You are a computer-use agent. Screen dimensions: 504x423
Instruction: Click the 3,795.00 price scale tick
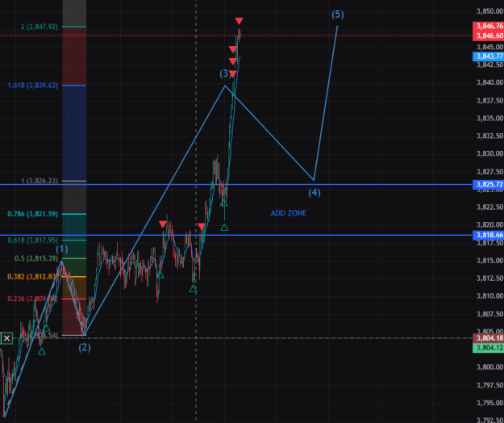coord(489,403)
